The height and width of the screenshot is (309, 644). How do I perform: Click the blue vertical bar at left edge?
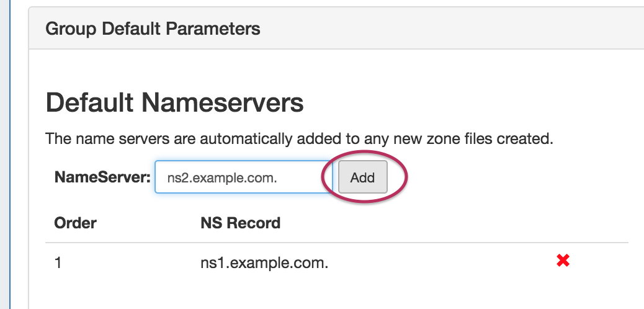10,155
